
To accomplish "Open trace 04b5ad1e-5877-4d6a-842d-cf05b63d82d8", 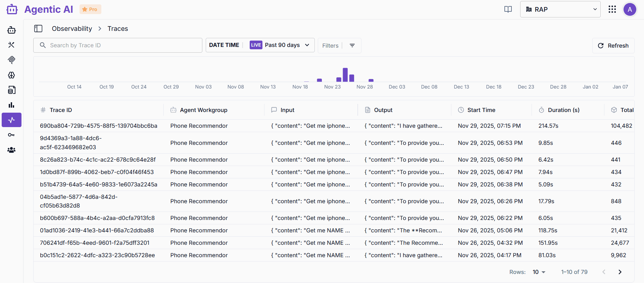I will pos(79,201).
